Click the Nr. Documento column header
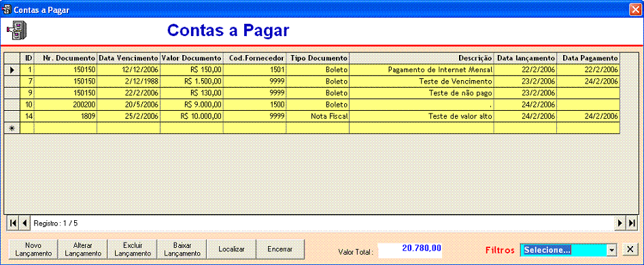Viewport: 644px width, 265px height. pos(66,58)
